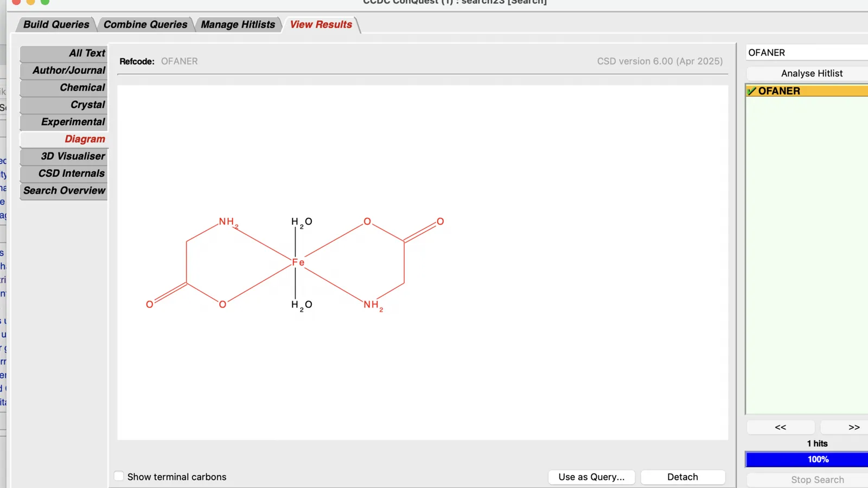Go to previous hit with << button
This screenshot has width=868, height=488.
[780, 427]
